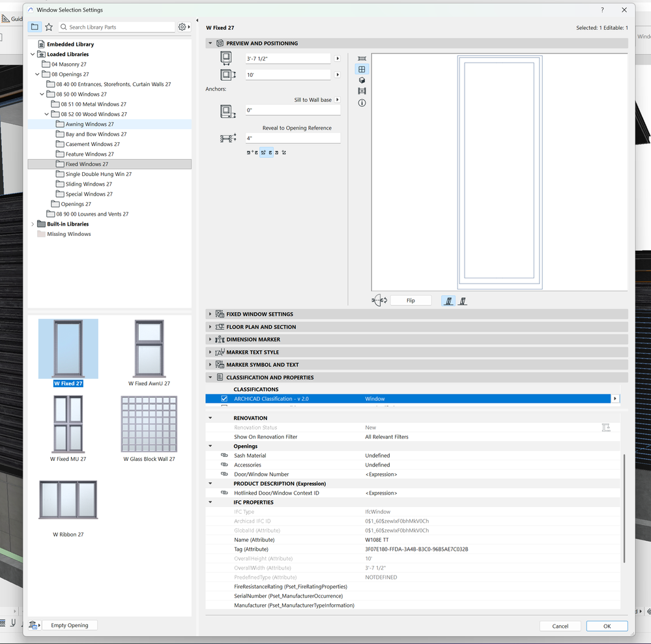Expand the FIXED WINDOW SETTINGS section
The width and height of the screenshot is (651, 644).
[209, 314]
